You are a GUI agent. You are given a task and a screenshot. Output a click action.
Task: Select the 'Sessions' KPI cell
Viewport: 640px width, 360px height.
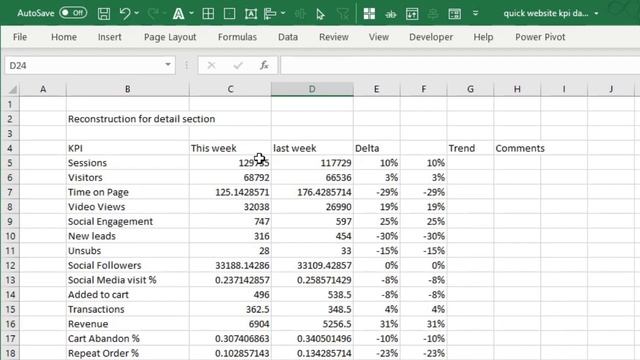(x=128, y=163)
